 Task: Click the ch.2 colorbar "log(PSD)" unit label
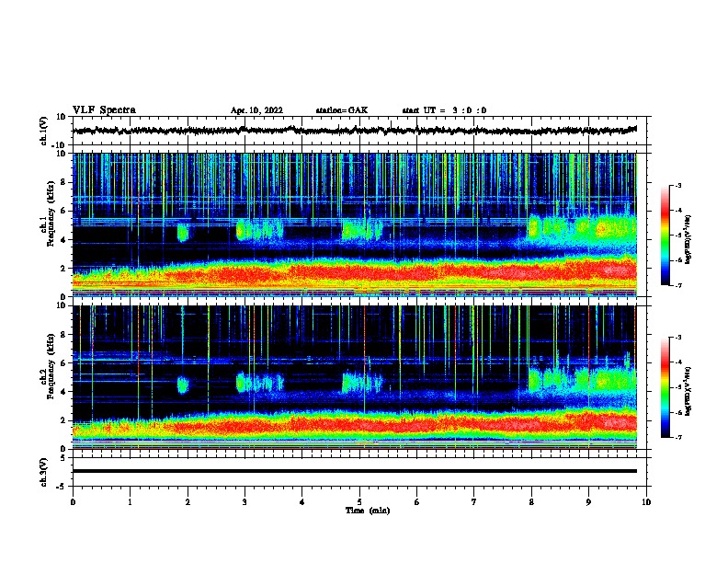point(688,391)
